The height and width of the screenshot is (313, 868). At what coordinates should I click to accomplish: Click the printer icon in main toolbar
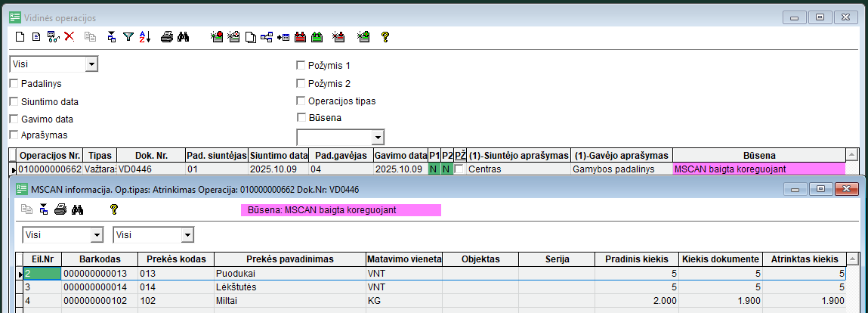pyautogui.click(x=167, y=36)
